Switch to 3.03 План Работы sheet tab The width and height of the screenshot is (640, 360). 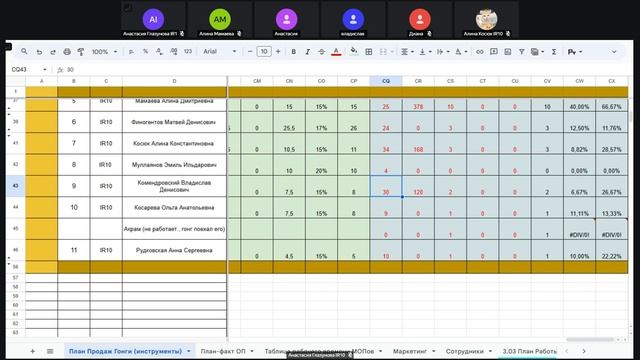[529, 351]
